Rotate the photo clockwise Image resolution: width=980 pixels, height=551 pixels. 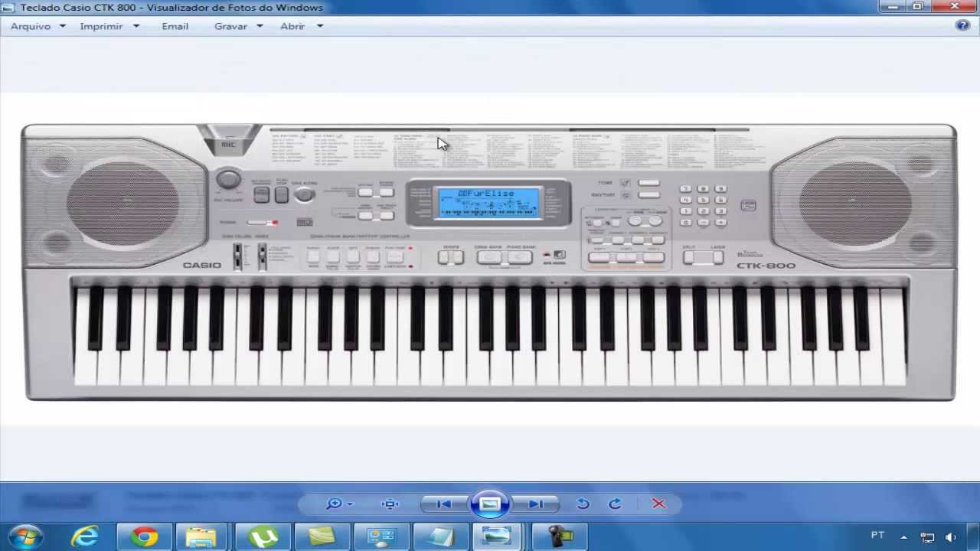point(615,504)
